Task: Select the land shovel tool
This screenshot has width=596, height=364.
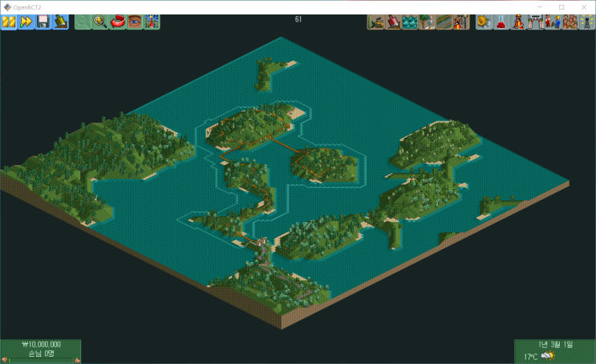Action: [392, 22]
